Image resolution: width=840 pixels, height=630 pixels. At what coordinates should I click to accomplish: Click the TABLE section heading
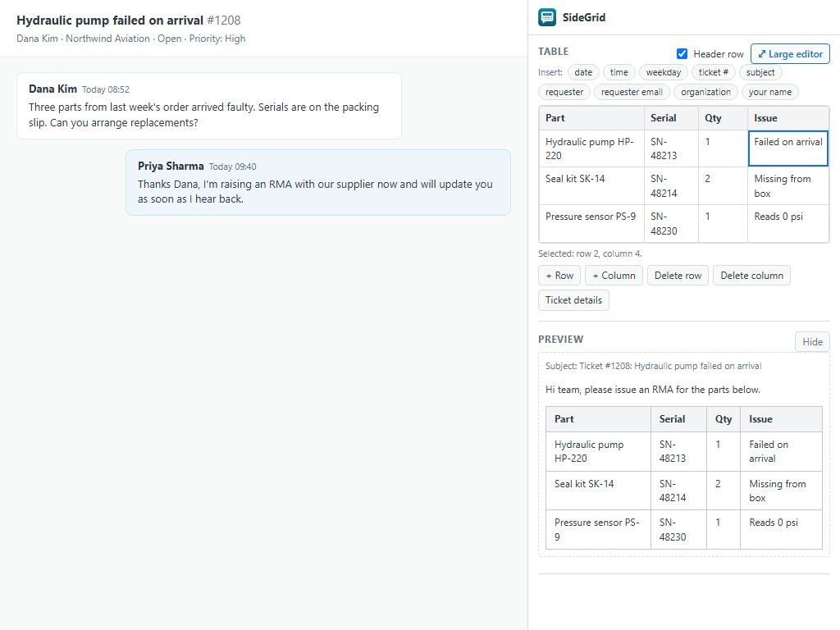pos(554,52)
